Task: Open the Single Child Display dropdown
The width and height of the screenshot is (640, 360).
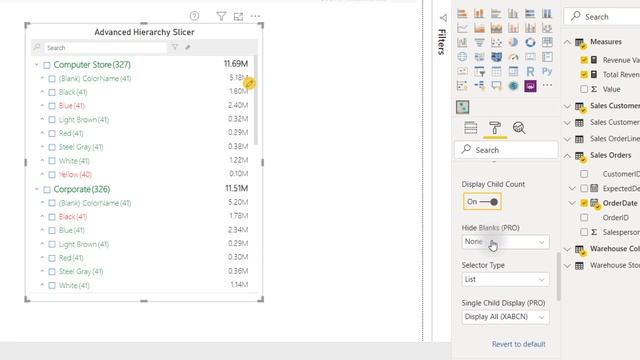Action: [x=505, y=317]
